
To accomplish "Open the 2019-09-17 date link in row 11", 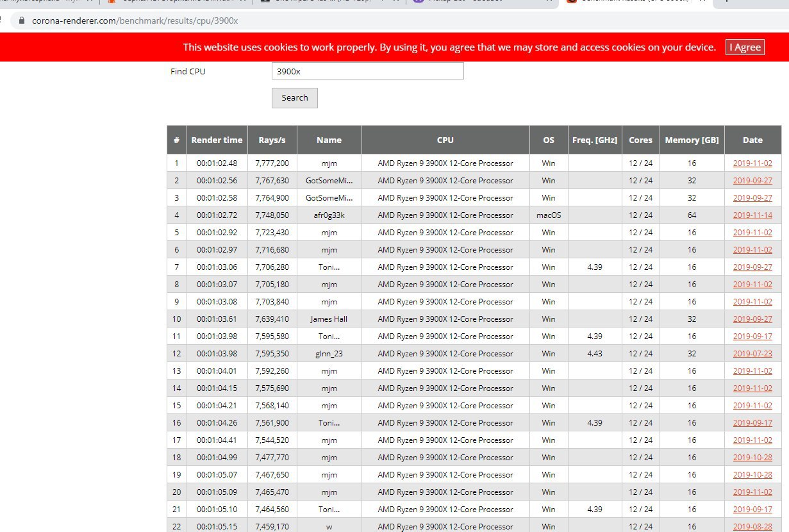I will coord(752,337).
